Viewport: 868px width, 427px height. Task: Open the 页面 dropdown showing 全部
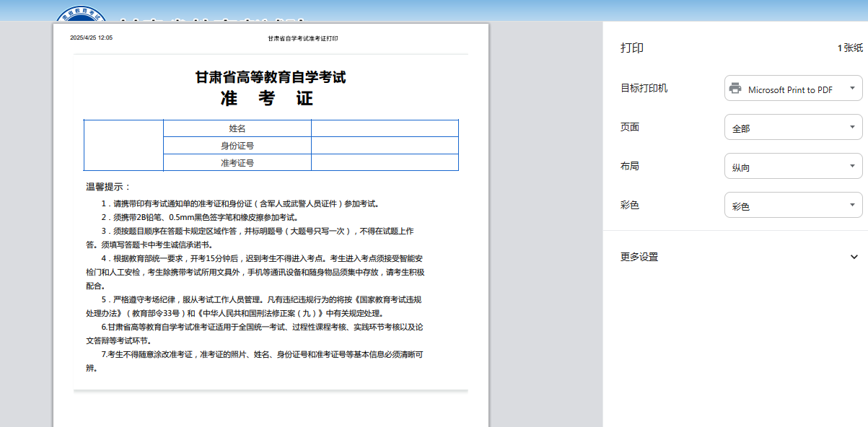coord(793,128)
